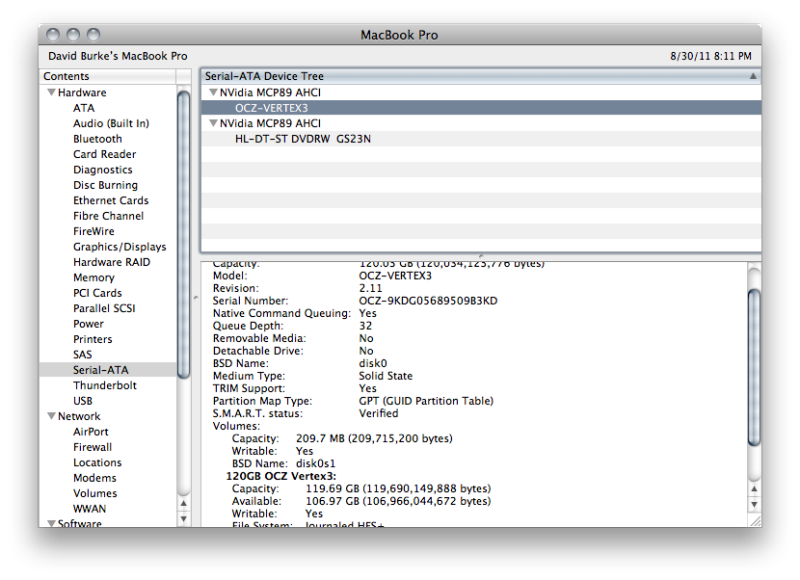
Task: Open FireWire hardware info
Action: click(93, 231)
